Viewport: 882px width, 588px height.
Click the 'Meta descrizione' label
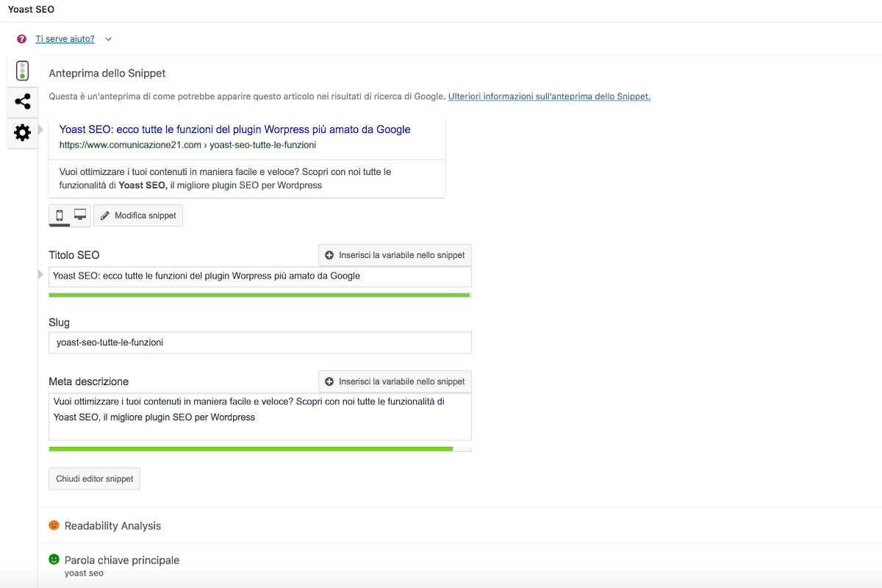click(89, 381)
